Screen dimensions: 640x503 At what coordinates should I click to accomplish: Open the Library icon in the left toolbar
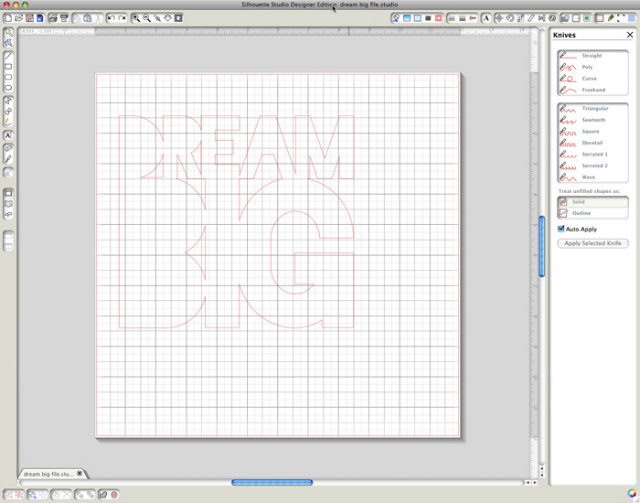8,203
